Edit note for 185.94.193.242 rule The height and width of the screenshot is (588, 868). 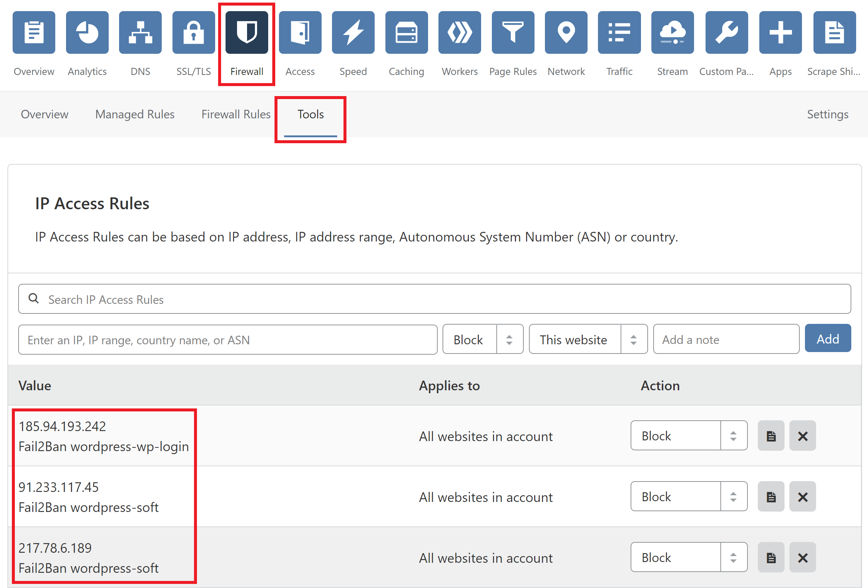pyautogui.click(x=771, y=436)
